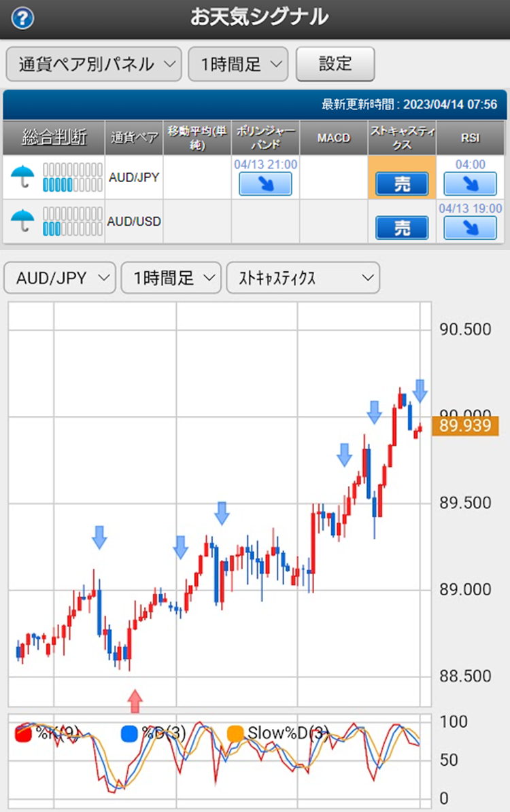This screenshot has width=510, height=812.
Task: Click the AUD/USD umbrella weather icon
Action: coord(22,221)
